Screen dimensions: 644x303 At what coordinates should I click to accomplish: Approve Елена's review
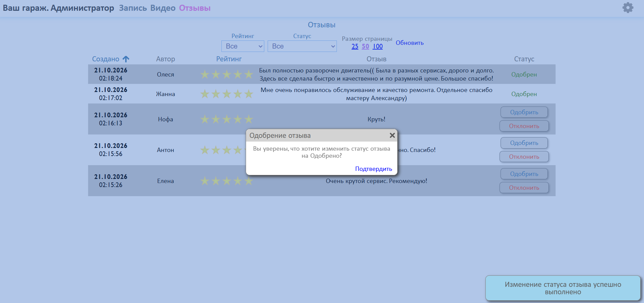coord(524,174)
